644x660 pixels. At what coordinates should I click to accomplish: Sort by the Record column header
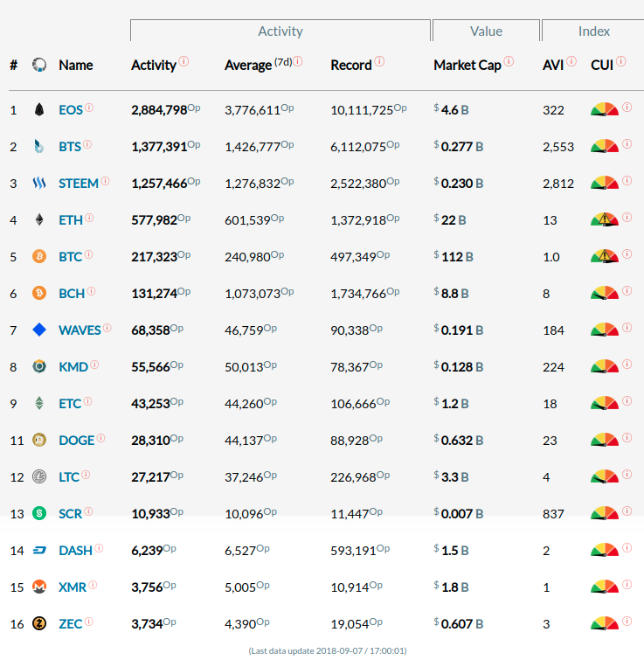tap(351, 66)
